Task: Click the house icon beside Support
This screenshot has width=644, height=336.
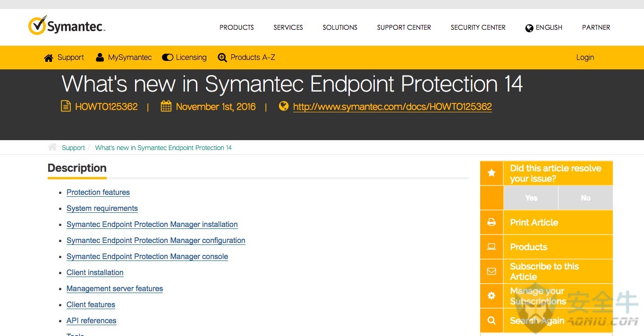Action: pos(49,58)
